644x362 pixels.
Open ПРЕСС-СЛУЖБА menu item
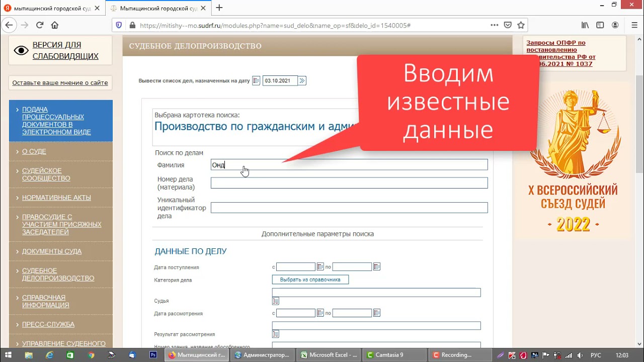[48, 324]
